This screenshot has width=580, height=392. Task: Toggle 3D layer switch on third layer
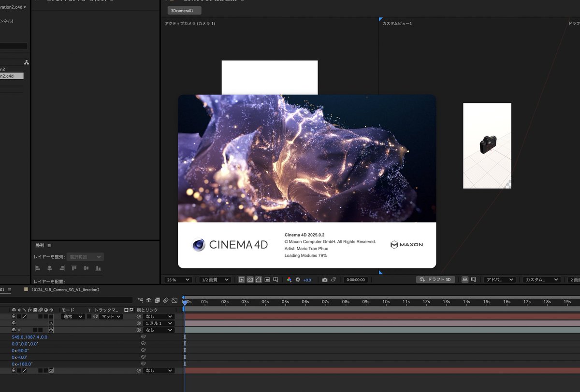(51, 330)
